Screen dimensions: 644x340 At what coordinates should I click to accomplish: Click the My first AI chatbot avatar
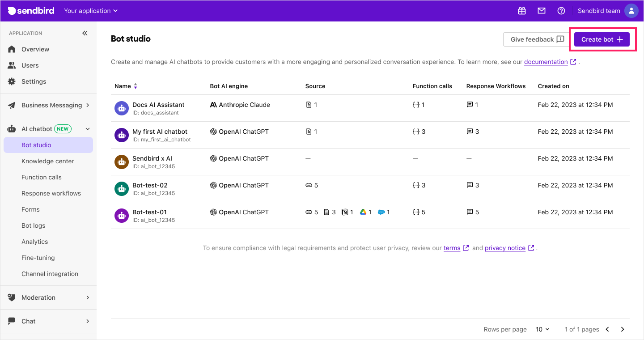pos(122,135)
